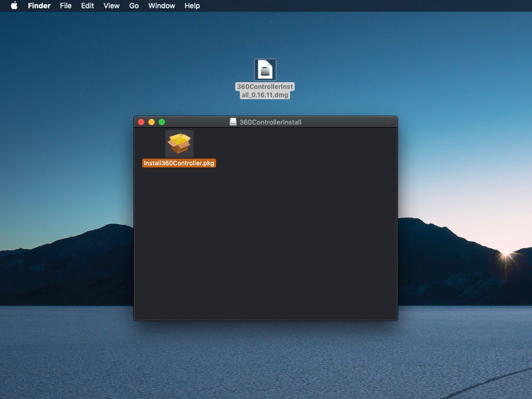
Task: Open the Help menu
Action: point(192,6)
